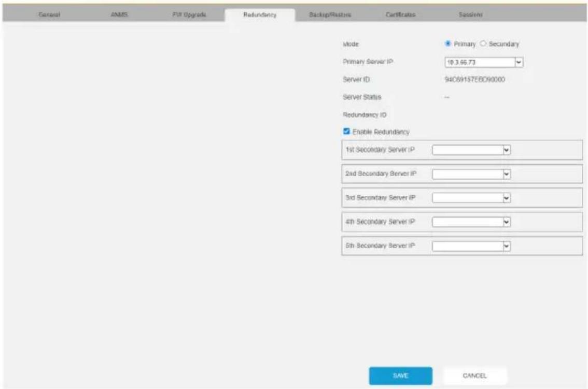The width and height of the screenshot is (588, 389).
Task: Click the 5th Secondary Server IP label
Action: [x=380, y=246]
